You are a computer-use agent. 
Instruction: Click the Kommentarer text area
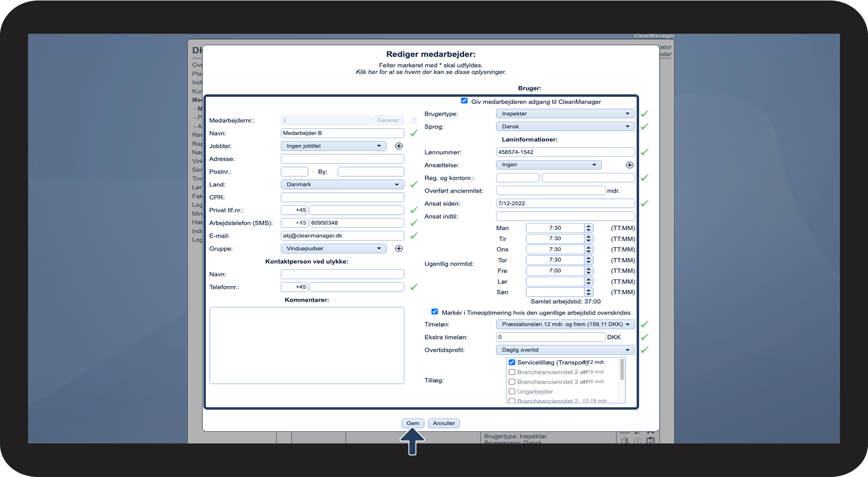[307, 345]
